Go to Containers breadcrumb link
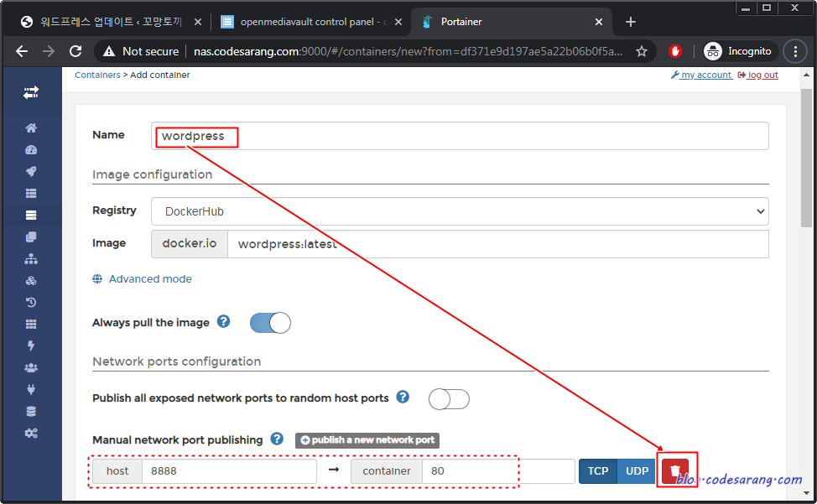This screenshot has width=817, height=504. click(97, 75)
